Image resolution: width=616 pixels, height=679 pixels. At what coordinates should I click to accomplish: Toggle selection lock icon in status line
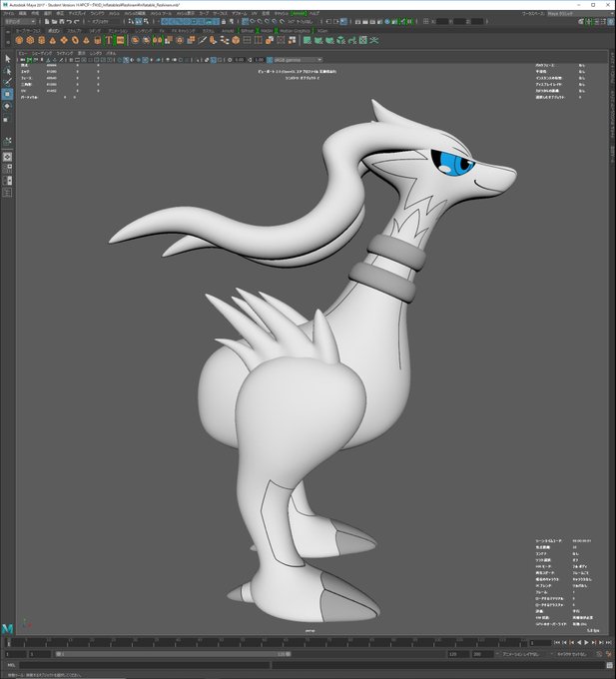click(x=224, y=21)
